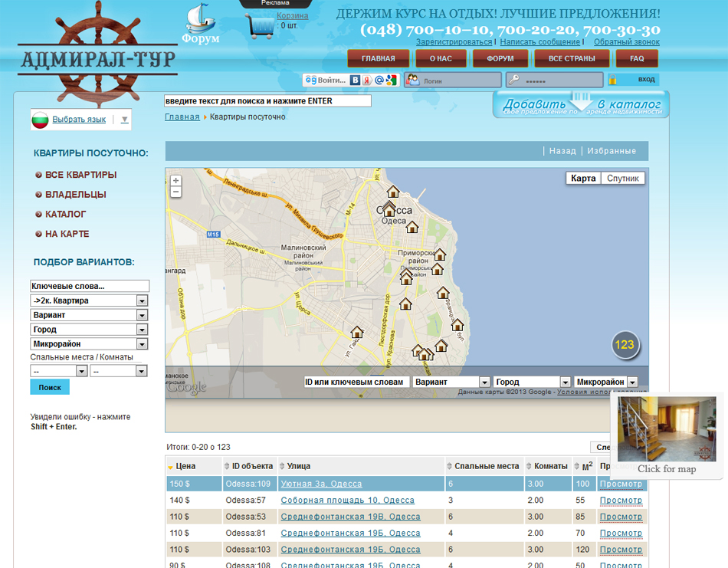Open the О НАС menu item
728x568 pixels.
click(x=441, y=58)
